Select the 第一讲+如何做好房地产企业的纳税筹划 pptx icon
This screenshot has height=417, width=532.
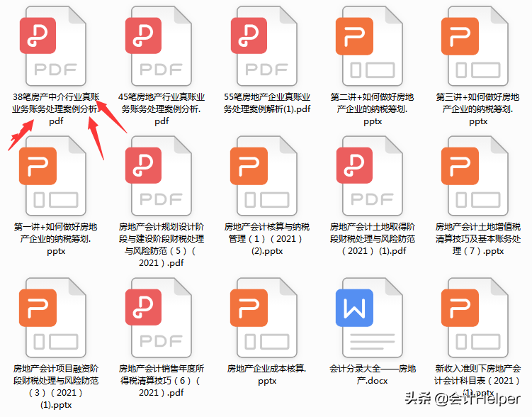tap(53, 176)
